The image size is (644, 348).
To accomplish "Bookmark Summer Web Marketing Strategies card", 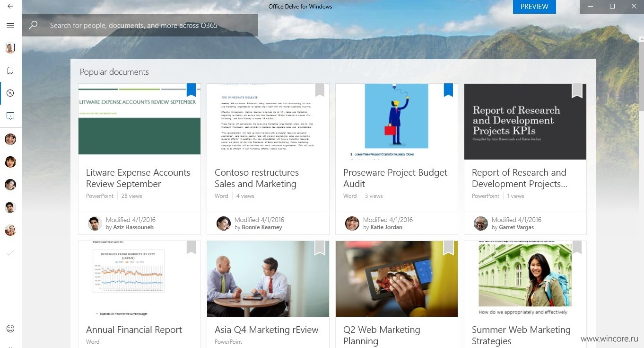I will [x=577, y=247].
